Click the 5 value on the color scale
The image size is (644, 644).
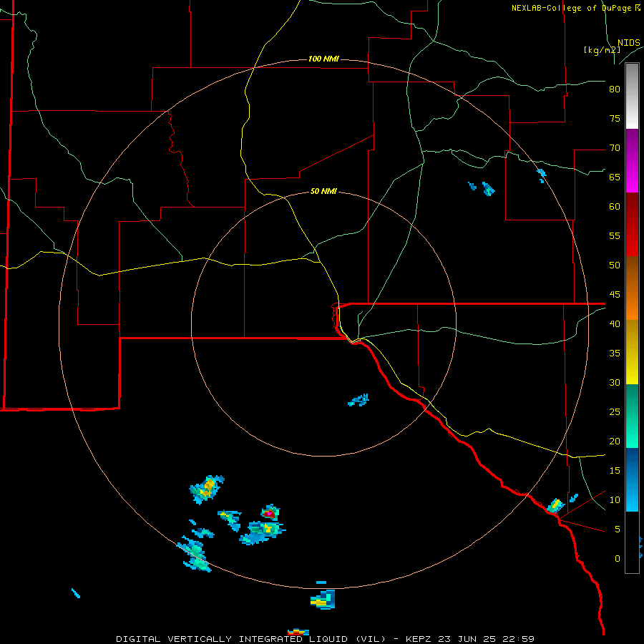click(618, 530)
